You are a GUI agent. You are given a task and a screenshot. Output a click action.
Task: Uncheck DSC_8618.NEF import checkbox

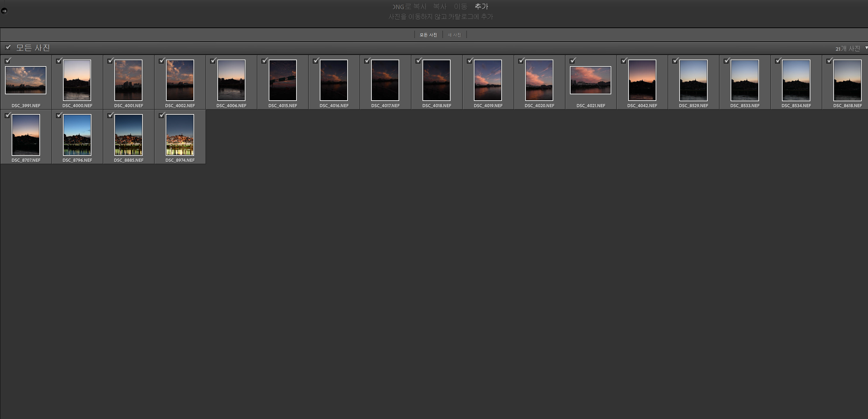click(829, 61)
